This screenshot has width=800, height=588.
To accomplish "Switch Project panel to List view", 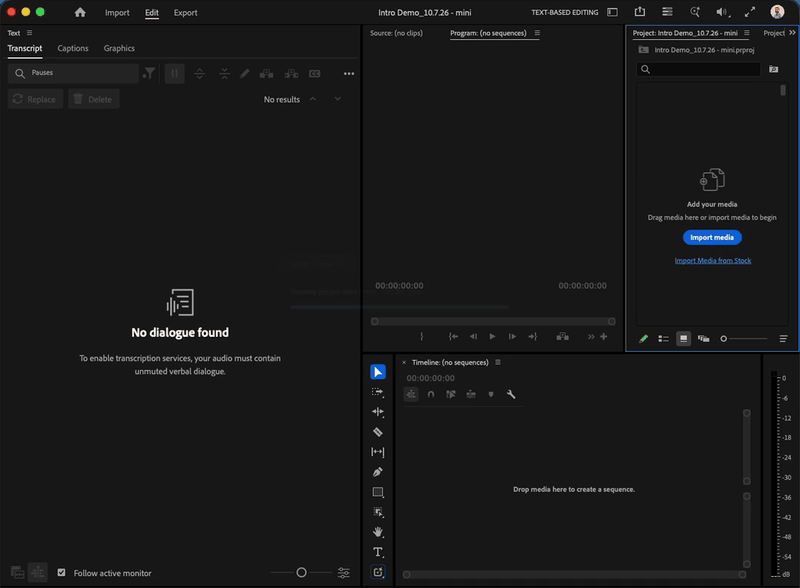I will click(663, 338).
